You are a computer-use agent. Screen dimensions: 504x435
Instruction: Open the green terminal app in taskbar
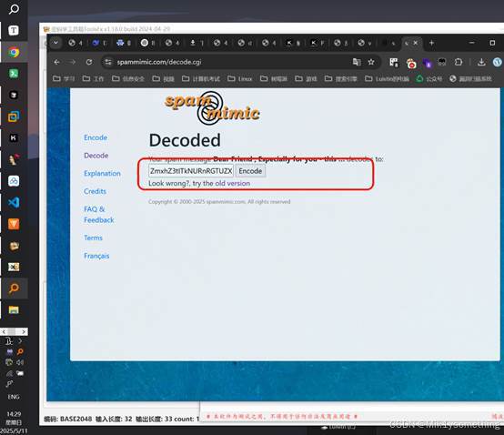(x=14, y=74)
